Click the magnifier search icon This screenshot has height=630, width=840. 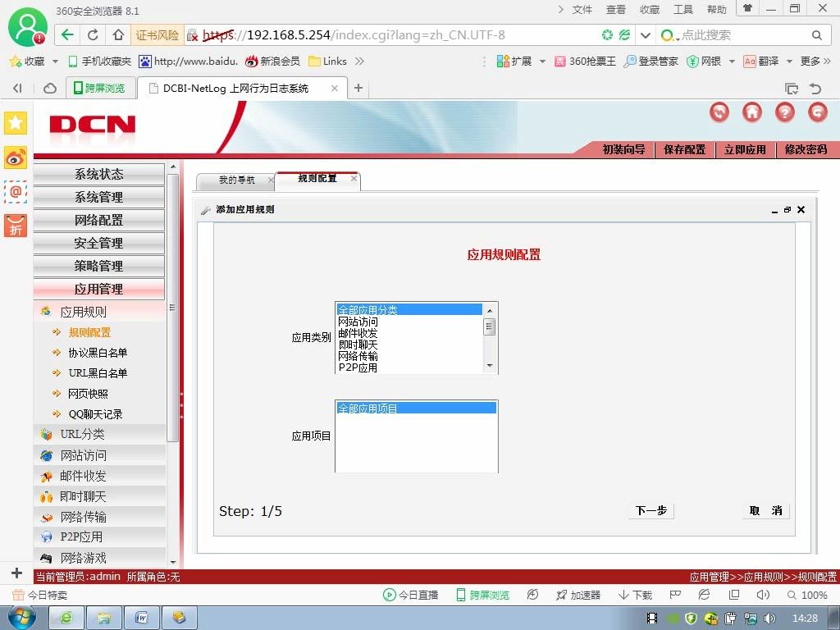[816, 35]
